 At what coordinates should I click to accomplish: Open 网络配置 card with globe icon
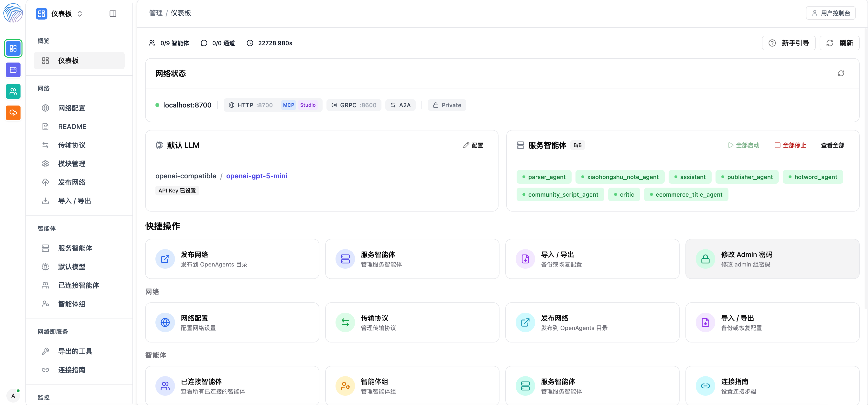coord(232,322)
